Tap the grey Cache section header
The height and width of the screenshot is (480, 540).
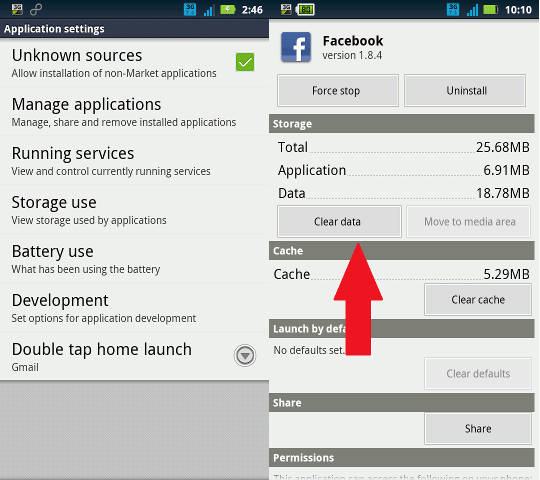402,251
